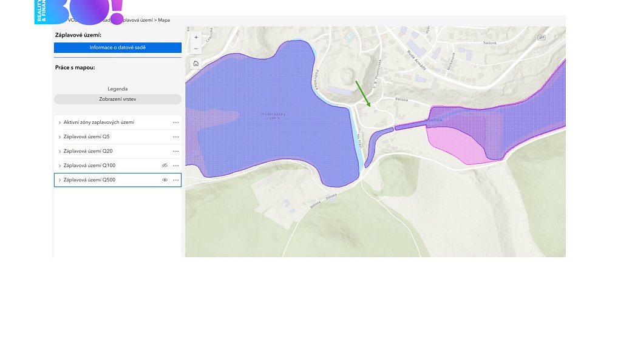Click the Rudé Armády street label
Viewport: 618px width, 364px height.
pos(416,60)
